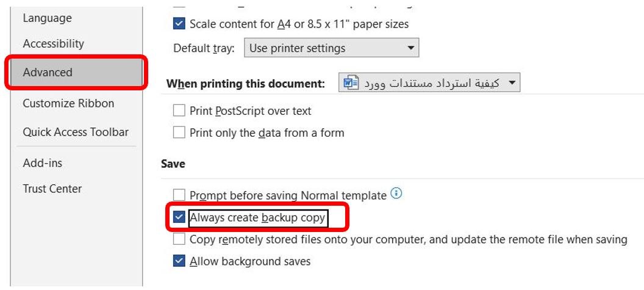Uncheck Scale content for A4 paper sizes
Screen dimensions: 644x290
point(179,24)
